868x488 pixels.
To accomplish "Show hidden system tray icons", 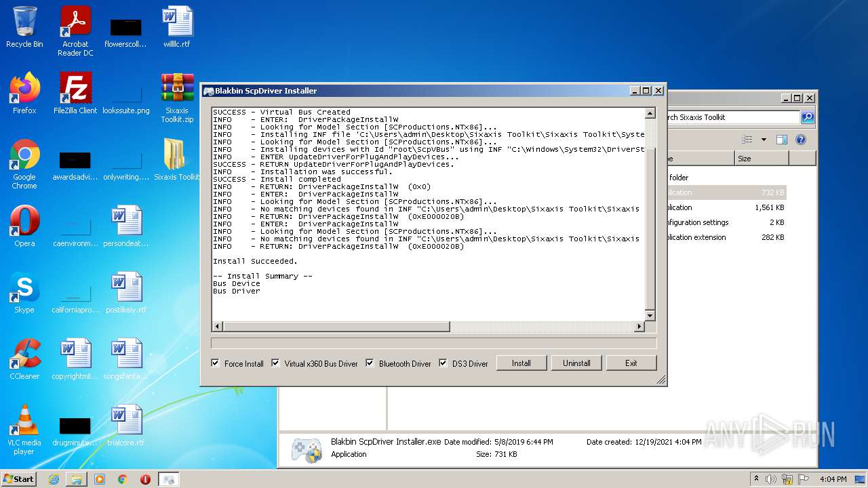I will click(756, 479).
